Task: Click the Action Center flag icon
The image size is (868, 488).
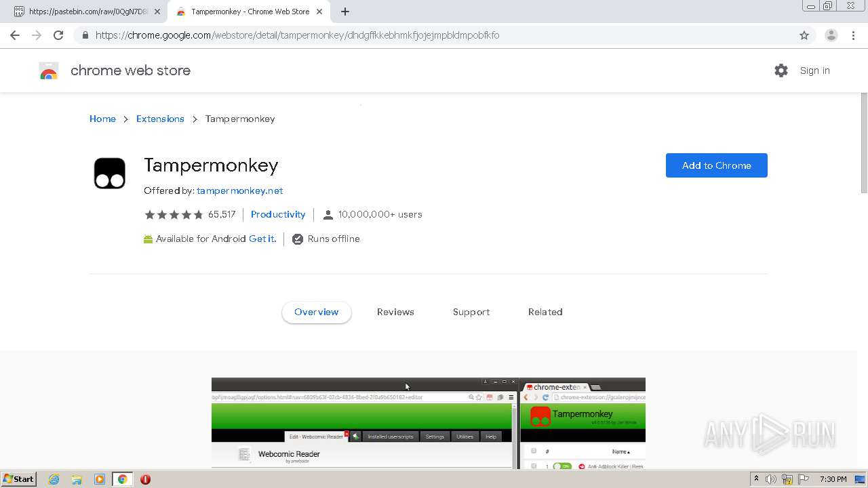Action: pyautogui.click(x=803, y=479)
